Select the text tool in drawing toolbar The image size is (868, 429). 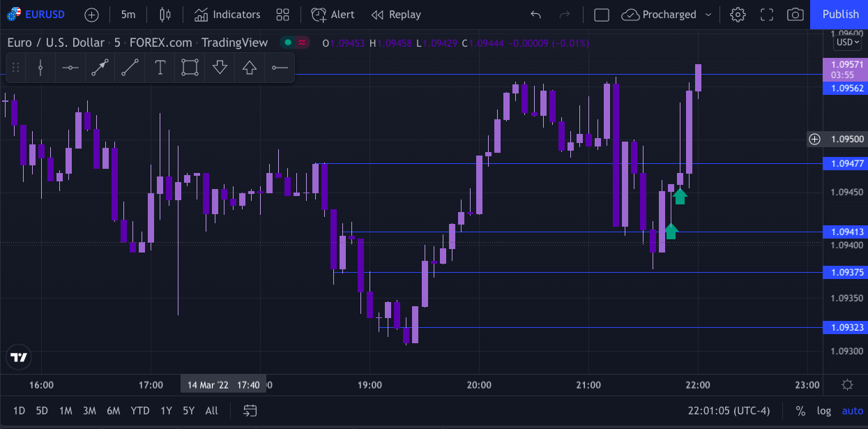pos(160,68)
